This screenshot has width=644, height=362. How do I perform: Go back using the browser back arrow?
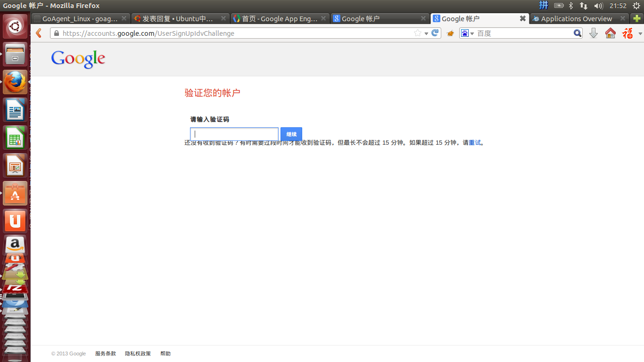39,33
